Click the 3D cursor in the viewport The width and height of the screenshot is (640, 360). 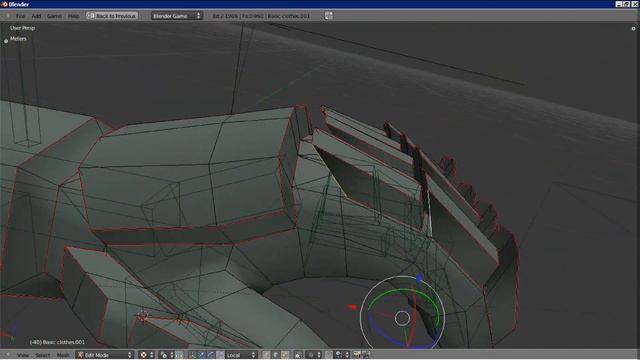(142, 316)
